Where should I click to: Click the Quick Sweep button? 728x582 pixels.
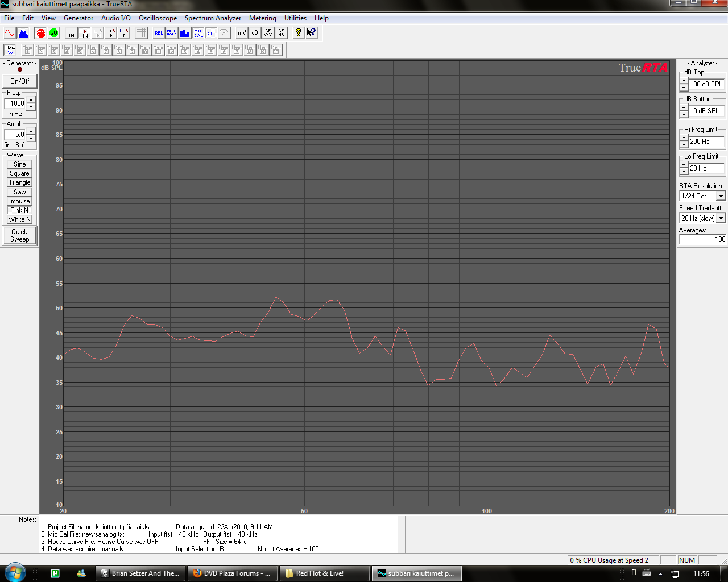[19, 235]
